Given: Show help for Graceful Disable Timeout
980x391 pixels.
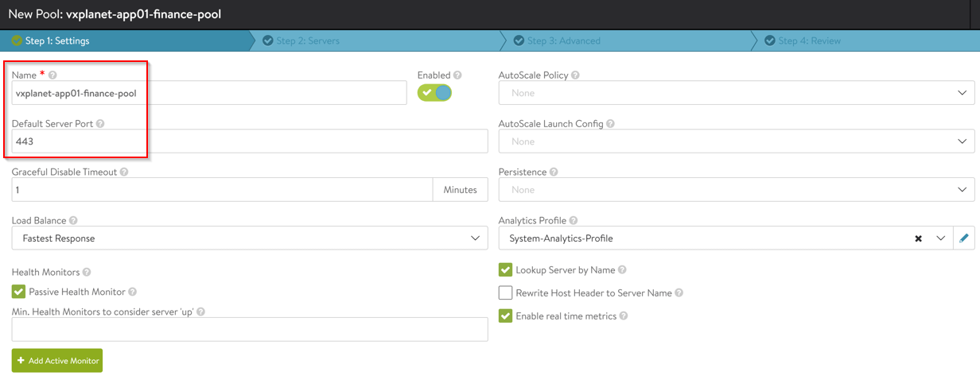Looking at the screenshot, I should (124, 172).
